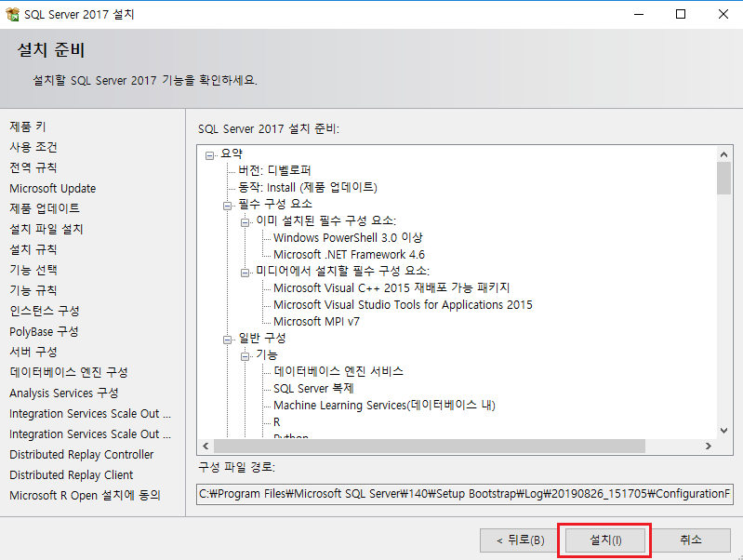Select the Microsoft Update step

pos(53,188)
